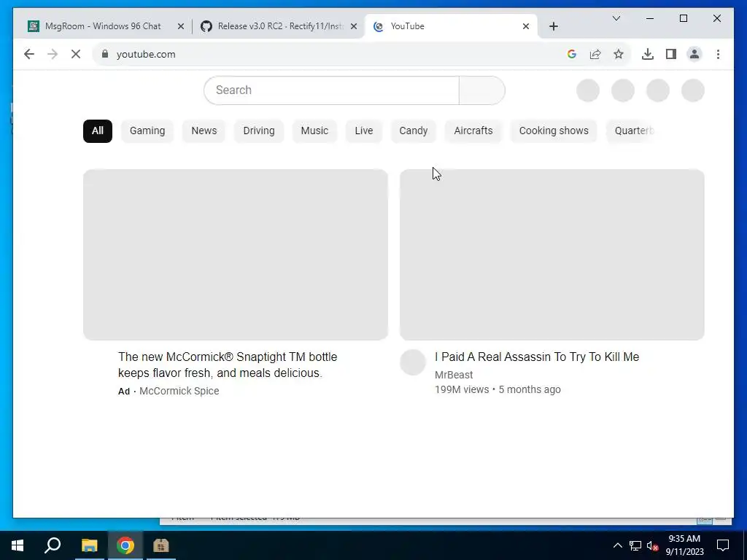The height and width of the screenshot is (560, 747).
Task: Click into the YouTube Search field
Action: [331, 90]
